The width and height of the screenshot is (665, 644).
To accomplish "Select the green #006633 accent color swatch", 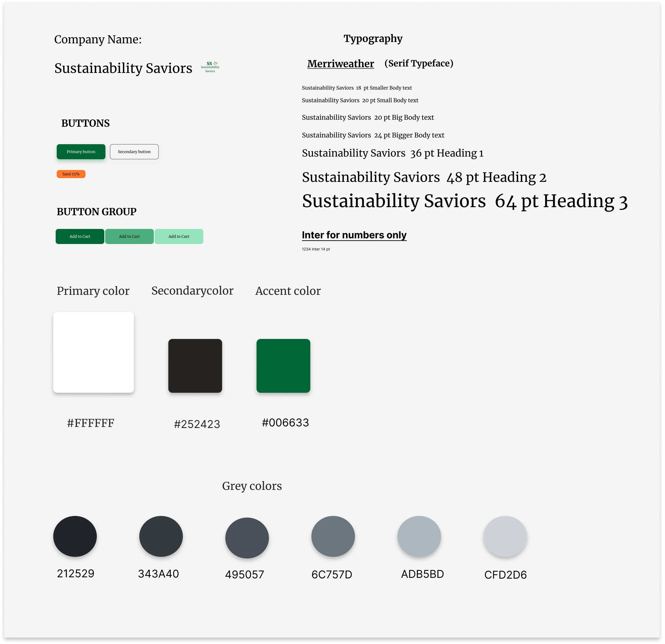I will coord(283,366).
